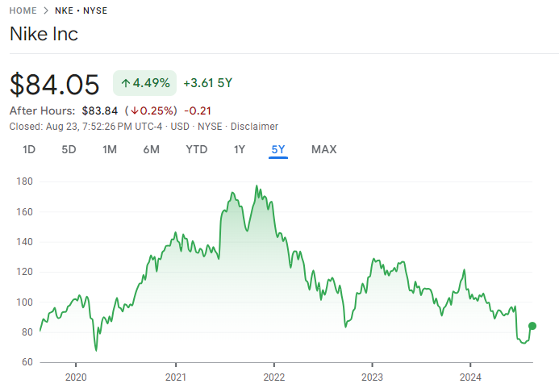559x392 pixels.
Task: Go to the HOME breadcrumb link
Action: pyautogui.click(x=23, y=10)
